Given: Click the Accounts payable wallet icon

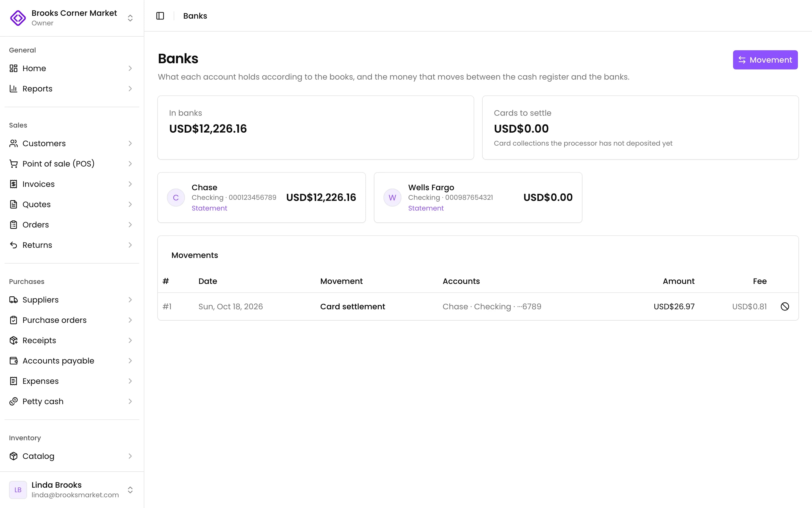Looking at the screenshot, I should [x=14, y=361].
